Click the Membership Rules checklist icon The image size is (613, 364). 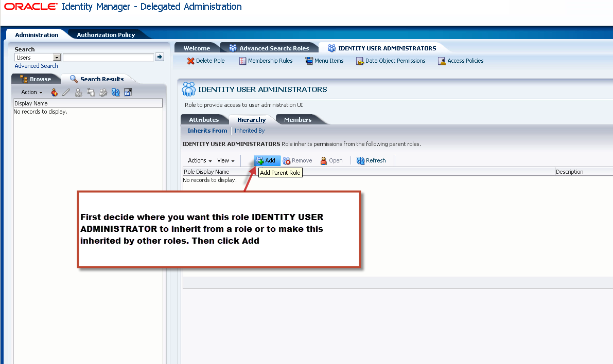tap(243, 61)
